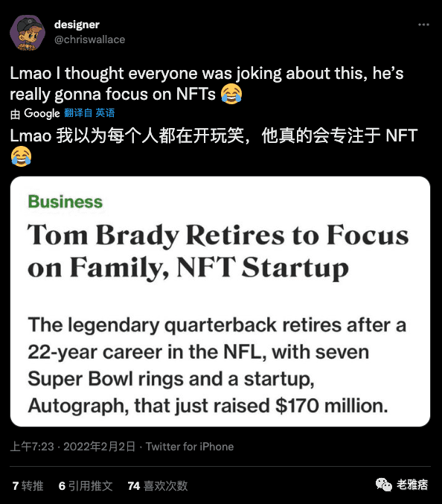Click the Google translate logo
442x504 pixels.
click(x=42, y=113)
